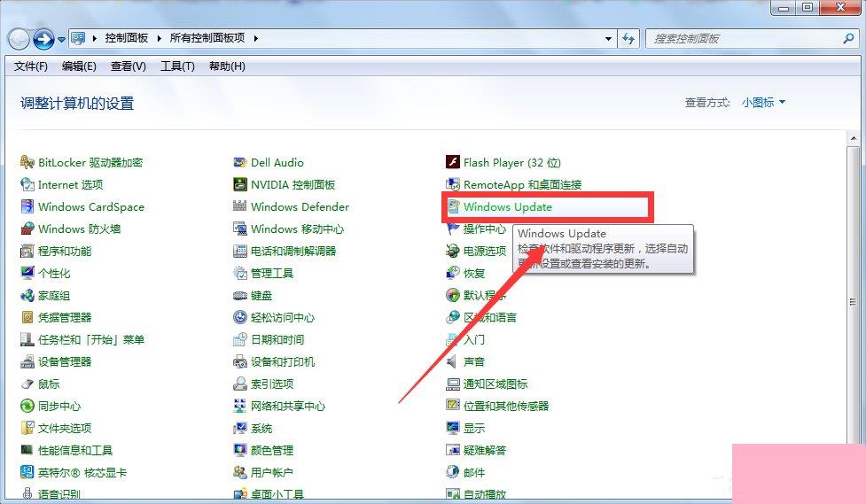Open the 工具(T) menu
The image size is (866, 504).
coord(177,66)
